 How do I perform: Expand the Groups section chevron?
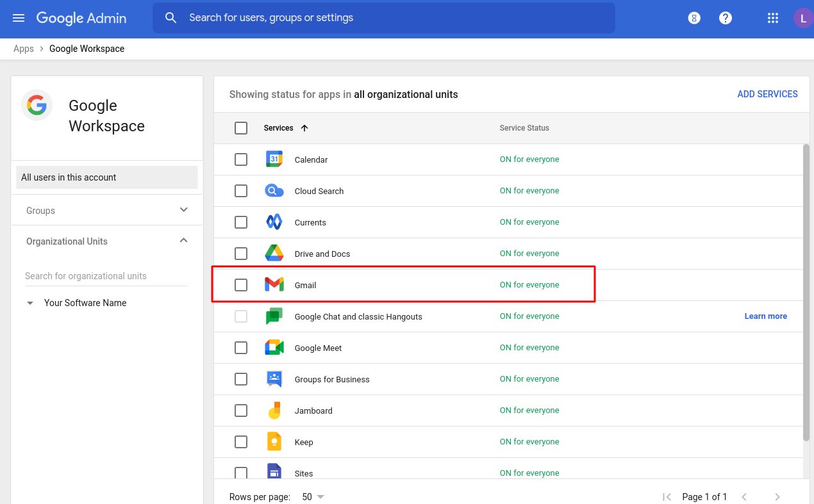(x=184, y=210)
